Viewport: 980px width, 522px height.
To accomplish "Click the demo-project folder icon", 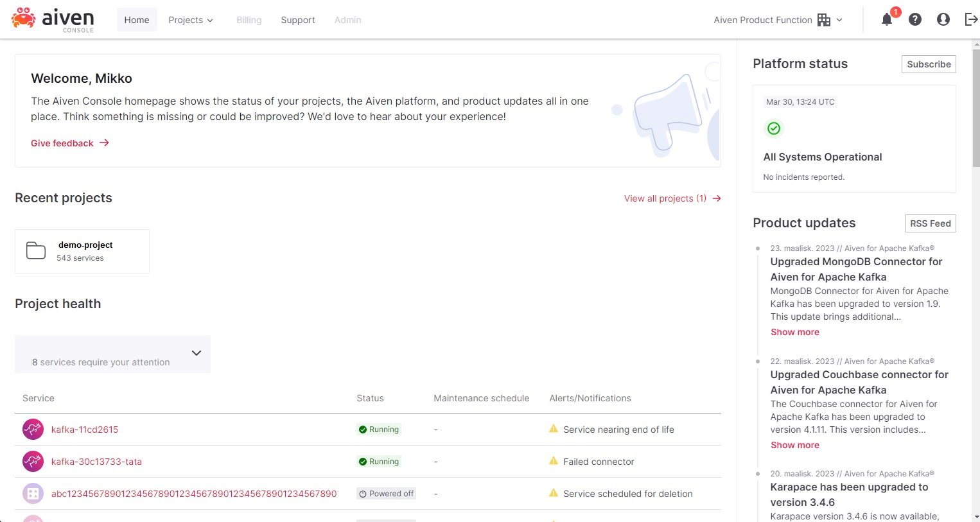I will tap(35, 250).
